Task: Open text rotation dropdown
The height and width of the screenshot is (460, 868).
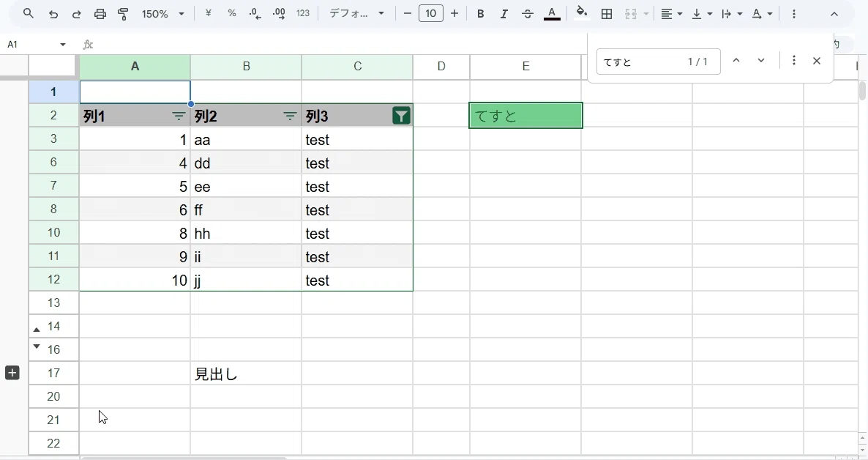Action: [761, 14]
